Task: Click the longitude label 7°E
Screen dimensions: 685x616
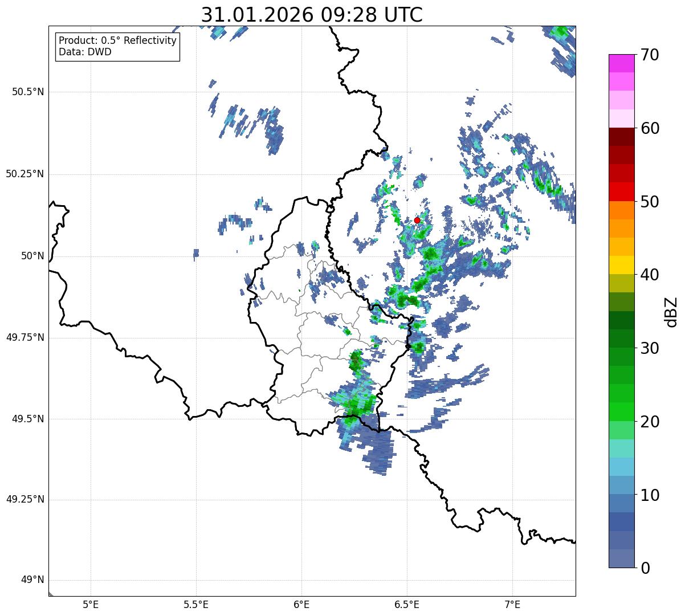Action: pos(512,604)
